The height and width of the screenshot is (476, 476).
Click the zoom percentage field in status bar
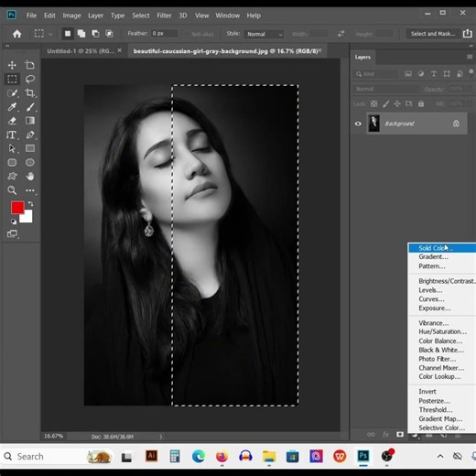click(x=53, y=436)
